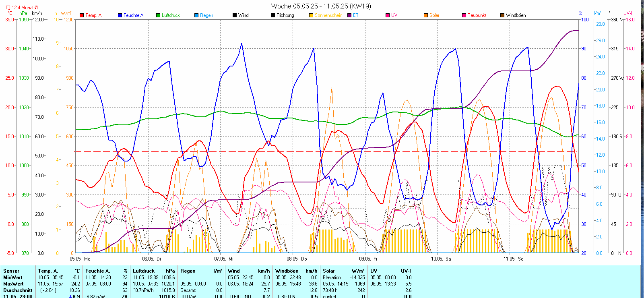Select the 10.05. Sa date label
The width and height of the screenshot is (644, 298).
tap(441, 259)
